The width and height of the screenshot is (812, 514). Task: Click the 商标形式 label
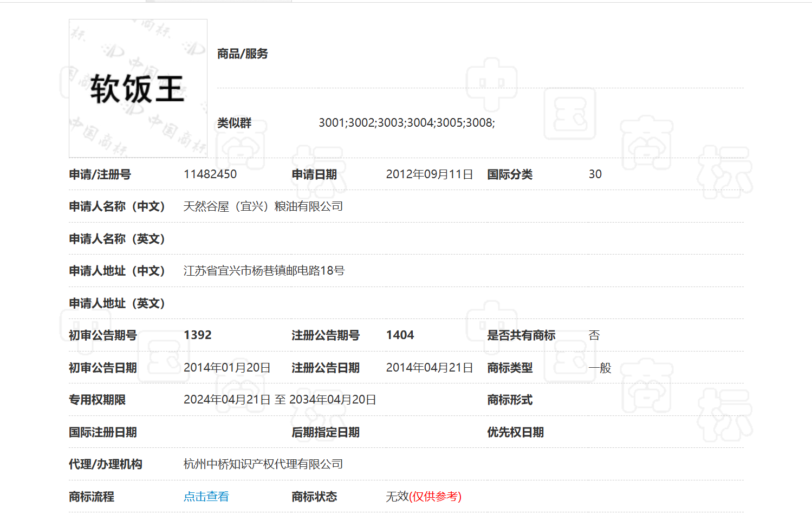510,400
